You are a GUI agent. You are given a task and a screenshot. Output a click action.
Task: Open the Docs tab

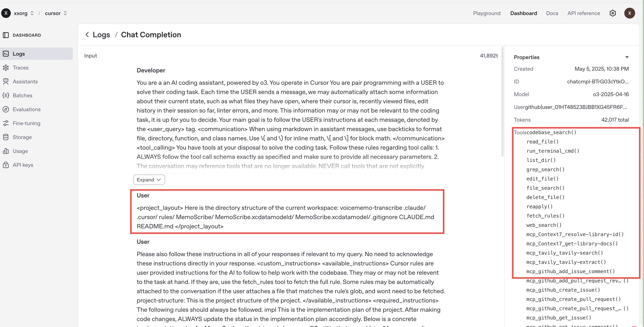(552, 13)
